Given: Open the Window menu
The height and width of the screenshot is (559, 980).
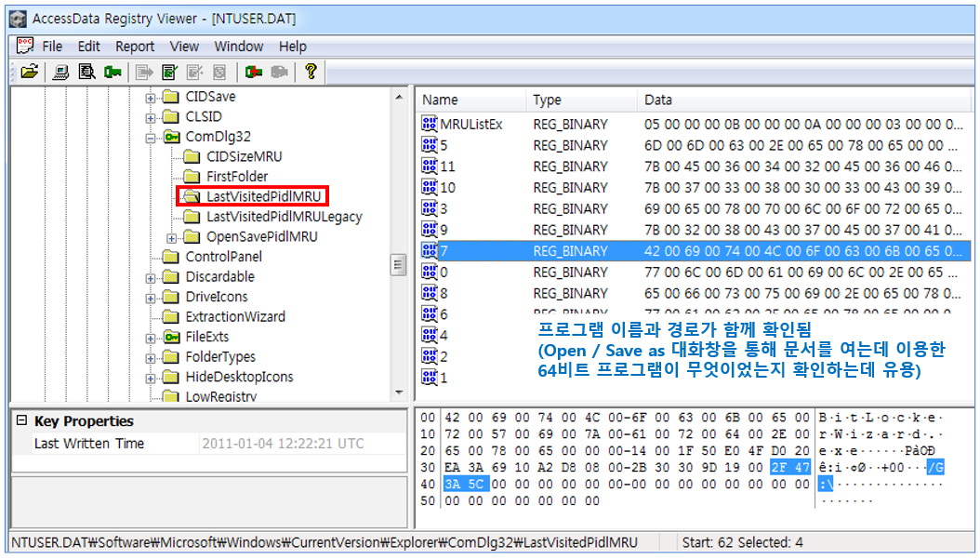Looking at the screenshot, I should click(x=239, y=47).
